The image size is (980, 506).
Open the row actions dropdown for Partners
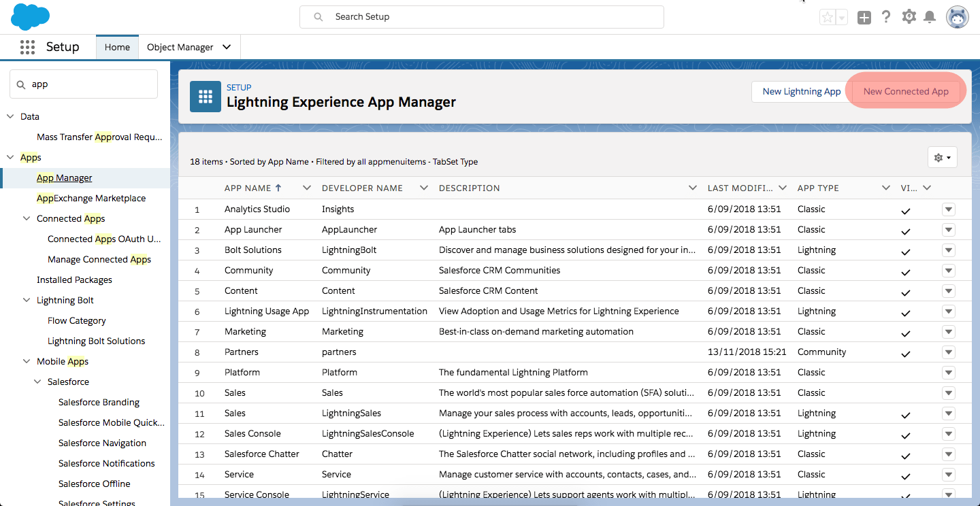[948, 352]
